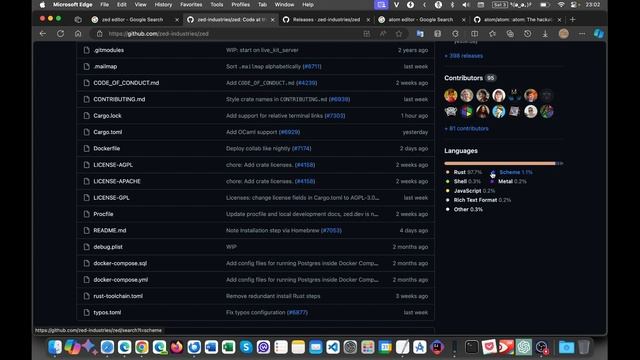Open the .gitmodules file
This screenshot has width=640, height=360.
109,50
